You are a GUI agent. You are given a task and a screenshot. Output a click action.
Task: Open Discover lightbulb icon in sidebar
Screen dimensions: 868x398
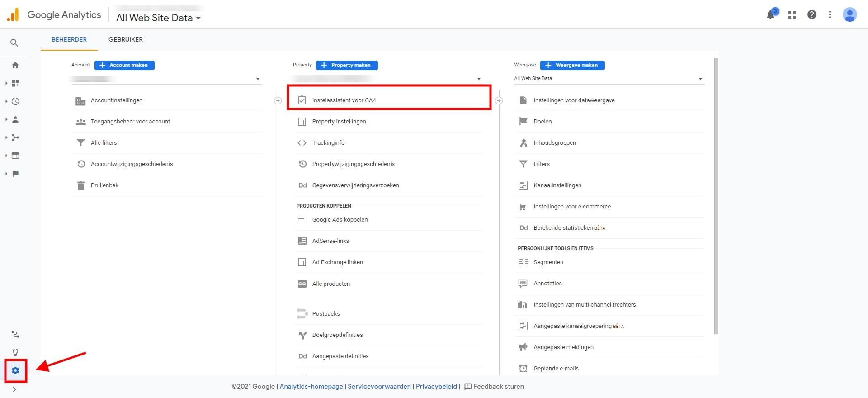click(x=15, y=352)
